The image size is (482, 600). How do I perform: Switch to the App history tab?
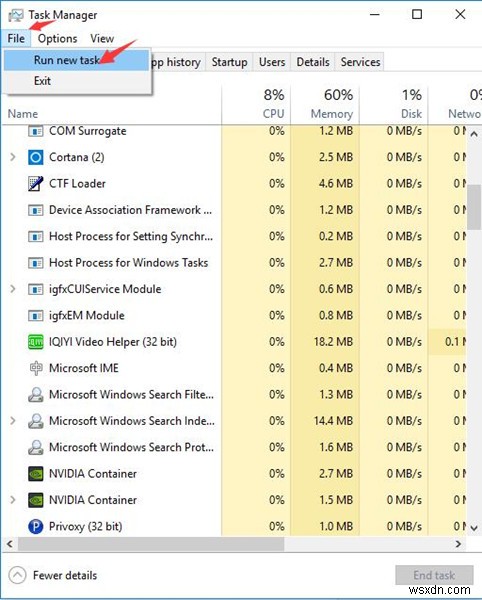coord(178,62)
